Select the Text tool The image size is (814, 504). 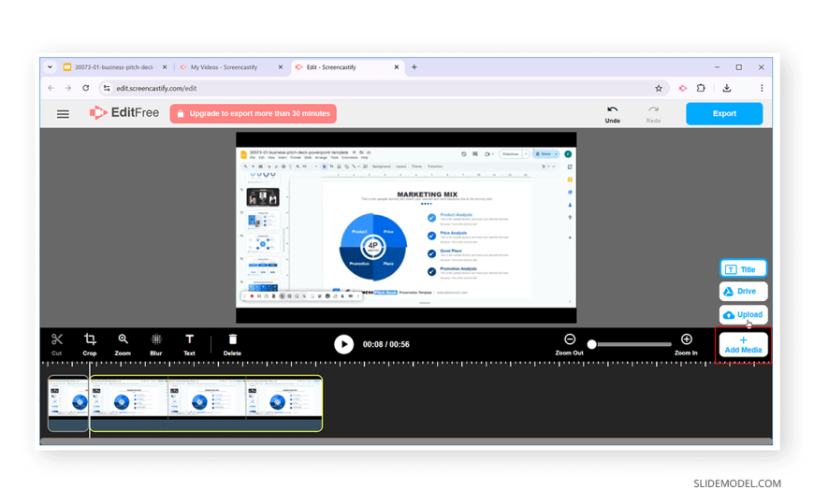click(x=189, y=344)
